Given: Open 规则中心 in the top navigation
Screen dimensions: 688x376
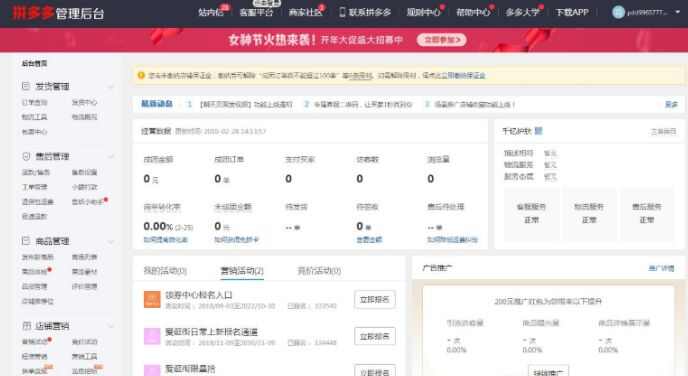Looking at the screenshot, I should (423, 12).
